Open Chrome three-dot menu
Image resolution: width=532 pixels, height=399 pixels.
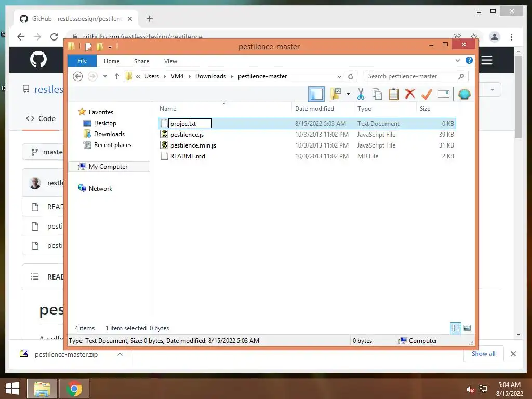511,37
